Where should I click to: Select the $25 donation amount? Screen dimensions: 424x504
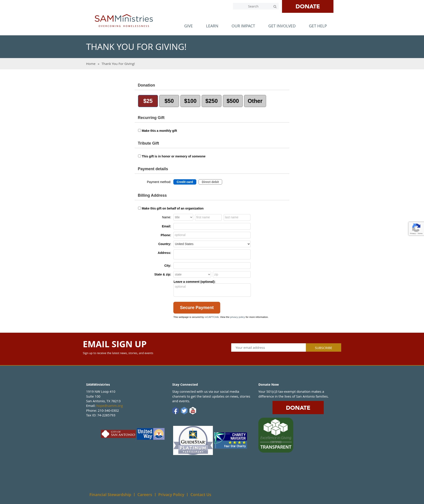pyautogui.click(x=148, y=101)
